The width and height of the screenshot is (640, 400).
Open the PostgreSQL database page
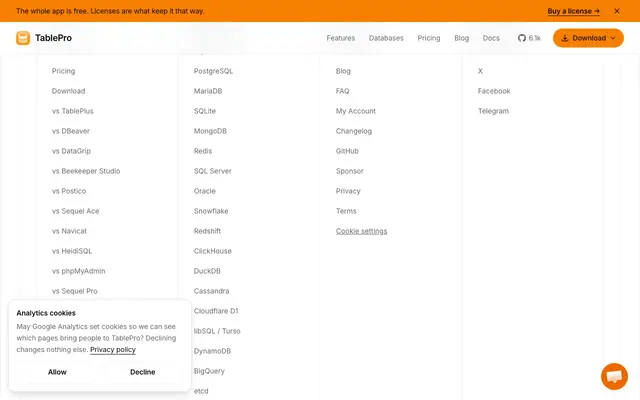tap(213, 71)
